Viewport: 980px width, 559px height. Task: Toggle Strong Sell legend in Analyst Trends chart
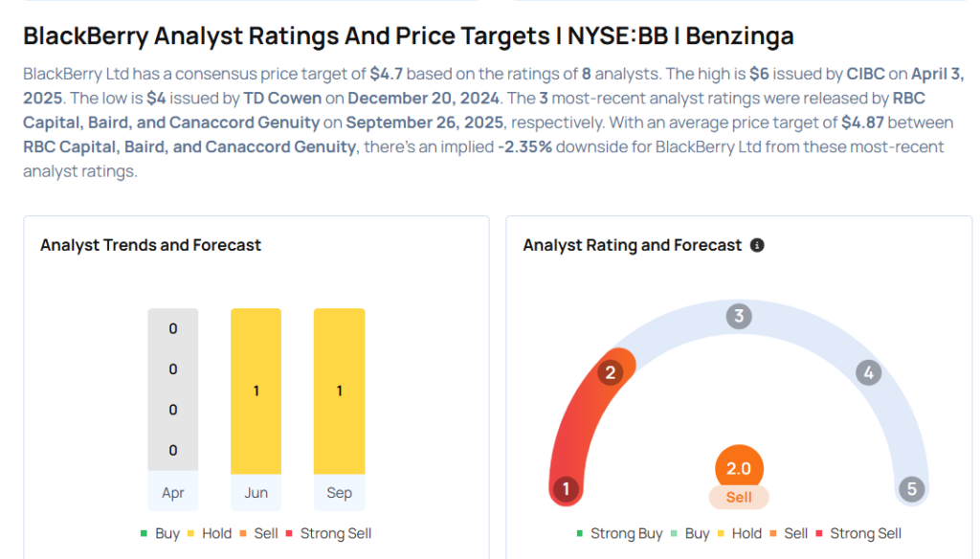(328, 533)
